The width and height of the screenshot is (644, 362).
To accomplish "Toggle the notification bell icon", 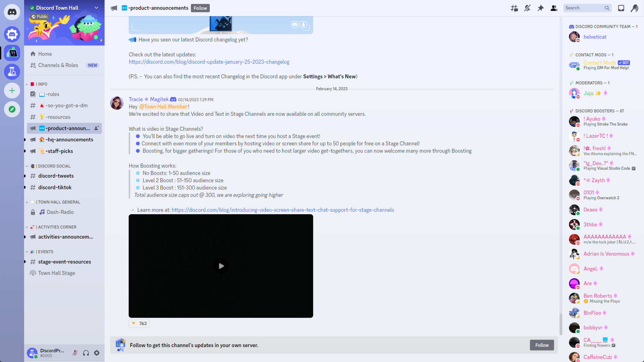I will tap(528, 7).
